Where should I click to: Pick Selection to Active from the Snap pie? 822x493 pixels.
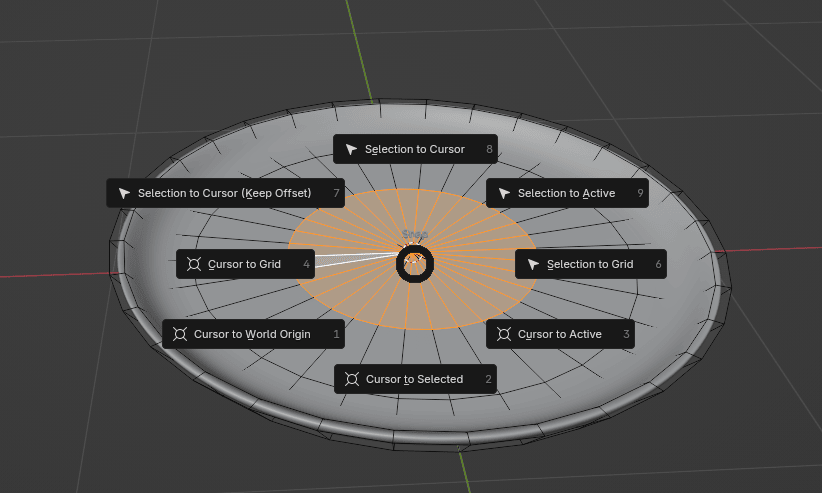coord(566,193)
